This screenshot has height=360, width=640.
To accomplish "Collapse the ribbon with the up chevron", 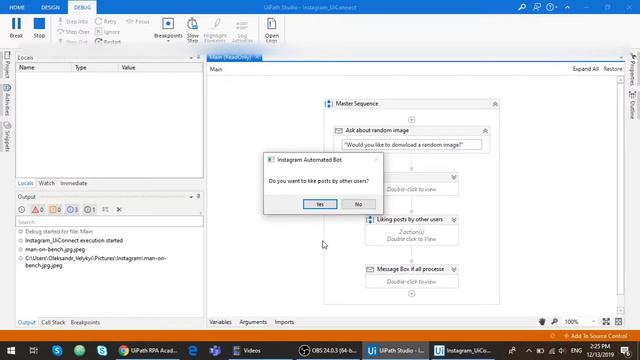I will coord(567,7).
